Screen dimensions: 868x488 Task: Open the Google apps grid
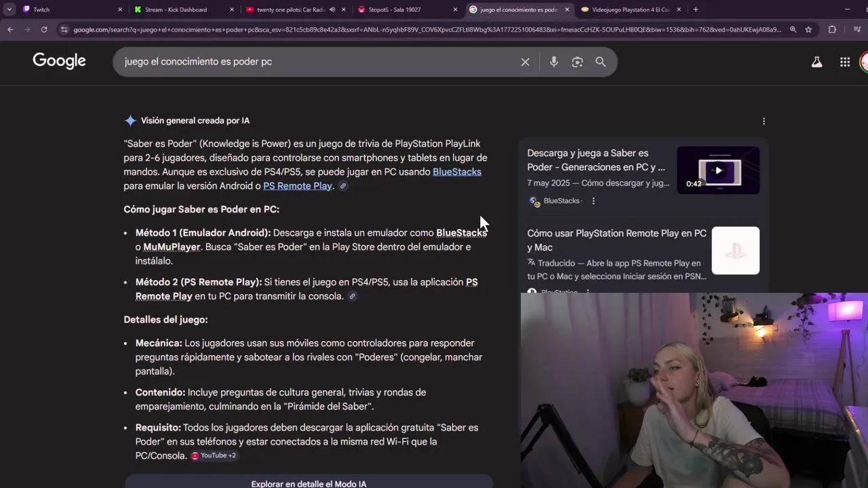[845, 62]
